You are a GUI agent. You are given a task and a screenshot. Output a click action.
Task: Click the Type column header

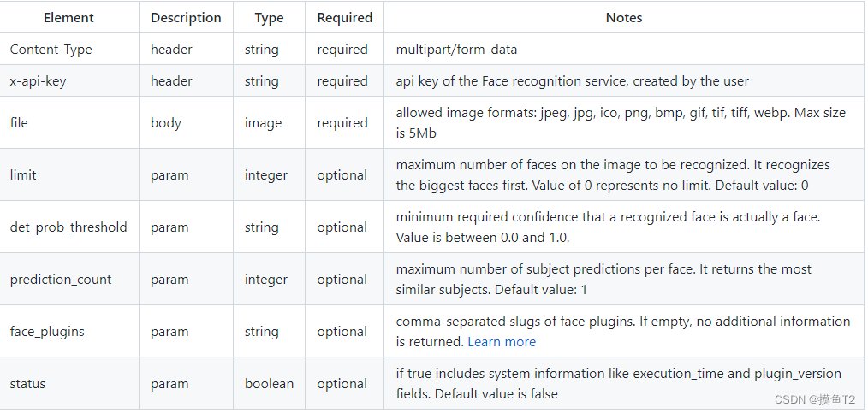269,17
